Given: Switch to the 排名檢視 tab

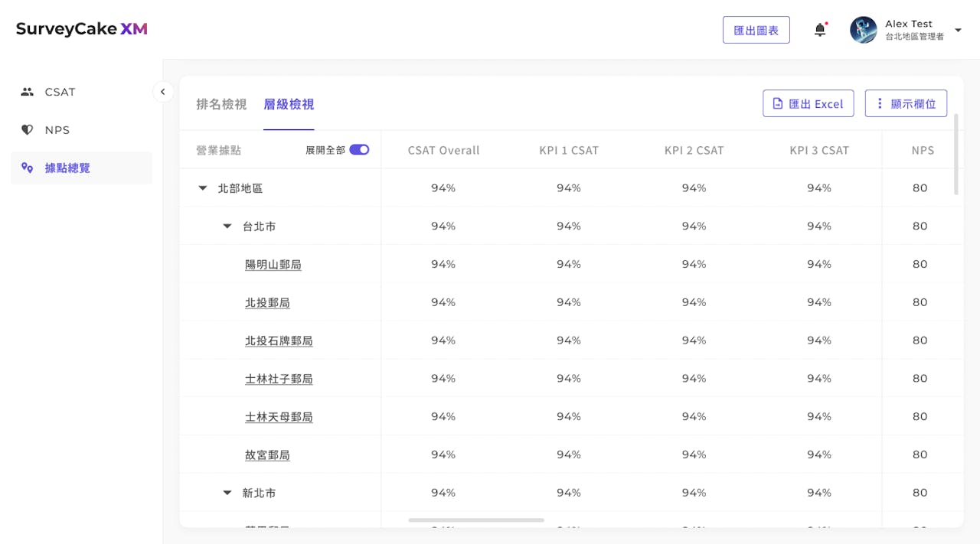Looking at the screenshot, I should point(221,104).
